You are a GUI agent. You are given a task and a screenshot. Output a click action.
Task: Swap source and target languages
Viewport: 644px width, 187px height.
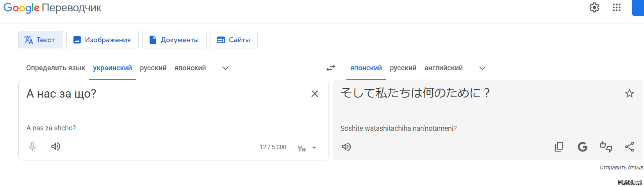coord(331,68)
